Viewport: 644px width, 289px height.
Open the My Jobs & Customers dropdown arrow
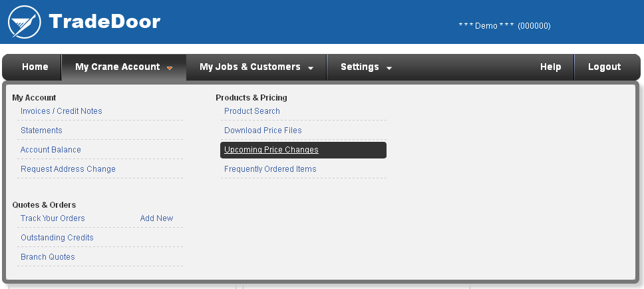pyautogui.click(x=311, y=68)
